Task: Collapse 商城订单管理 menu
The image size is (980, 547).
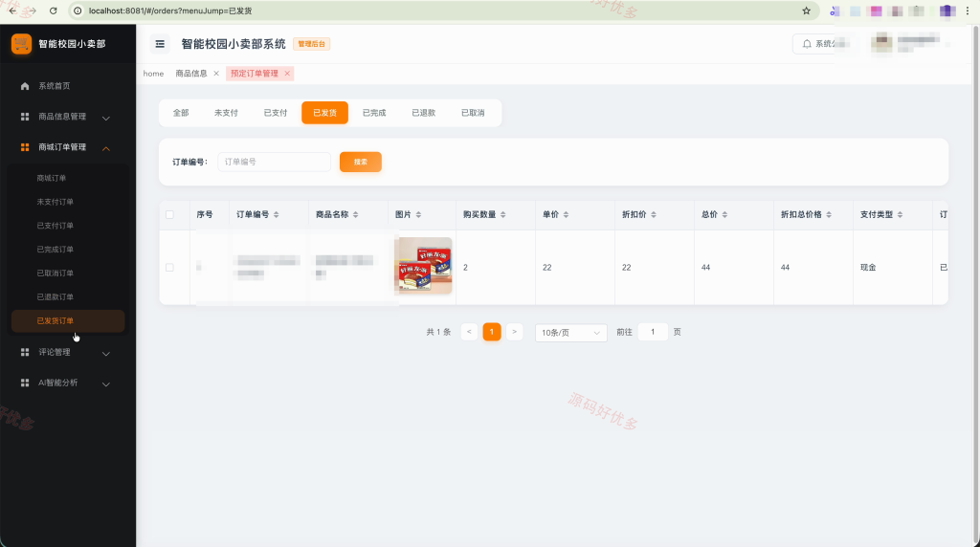Action: [106, 148]
